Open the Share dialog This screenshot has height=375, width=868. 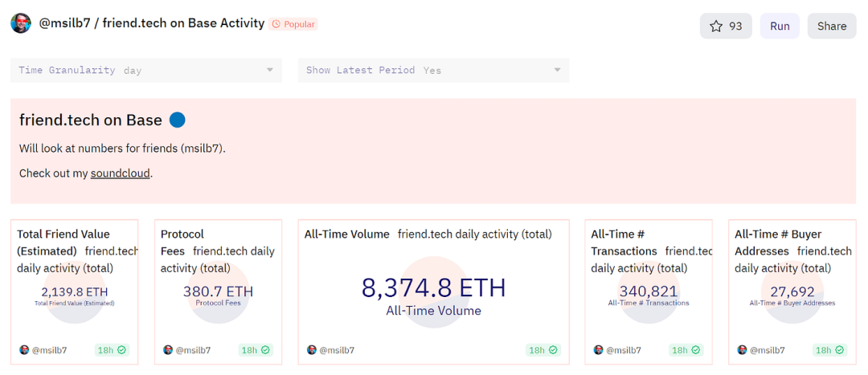pos(831,26)
